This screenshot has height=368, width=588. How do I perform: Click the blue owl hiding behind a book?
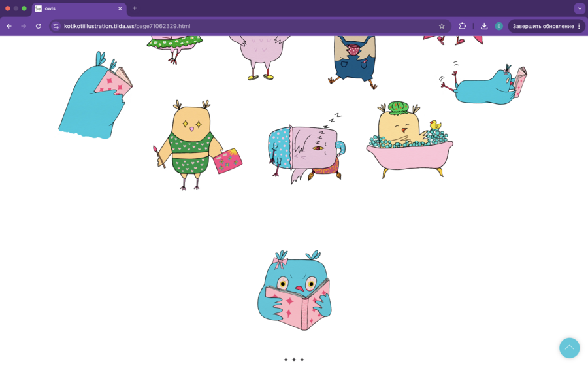95,96
